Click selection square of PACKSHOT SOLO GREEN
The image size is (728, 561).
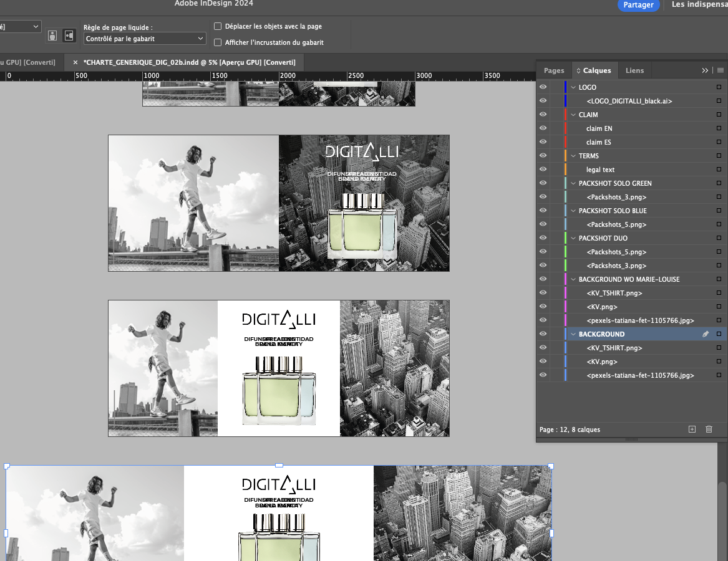(x=719, y=183)
